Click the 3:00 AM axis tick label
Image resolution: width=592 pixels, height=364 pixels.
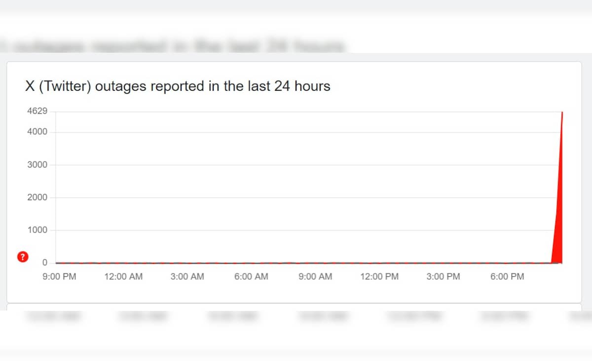click(x=187, y=277)
